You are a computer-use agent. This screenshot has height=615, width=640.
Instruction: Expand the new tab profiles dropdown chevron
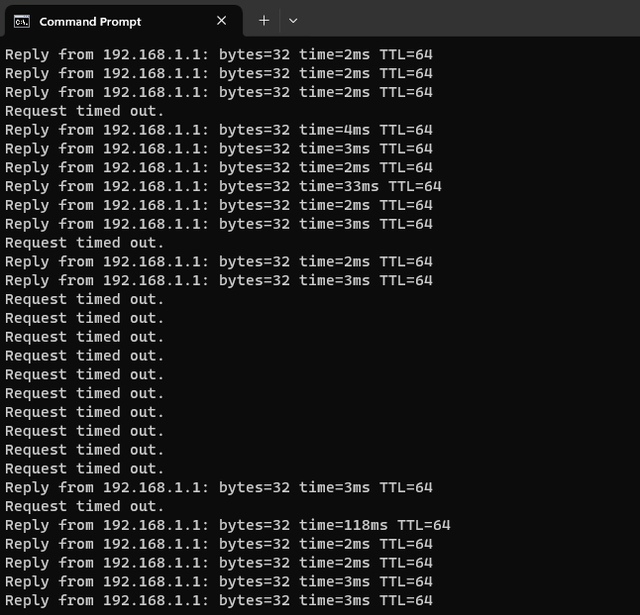293,20
